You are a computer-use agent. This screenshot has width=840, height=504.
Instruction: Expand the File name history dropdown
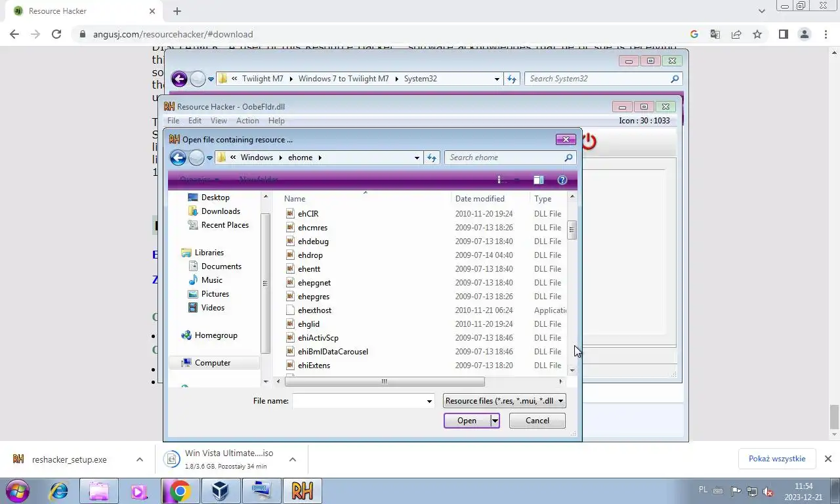click(x=429, y=401)
